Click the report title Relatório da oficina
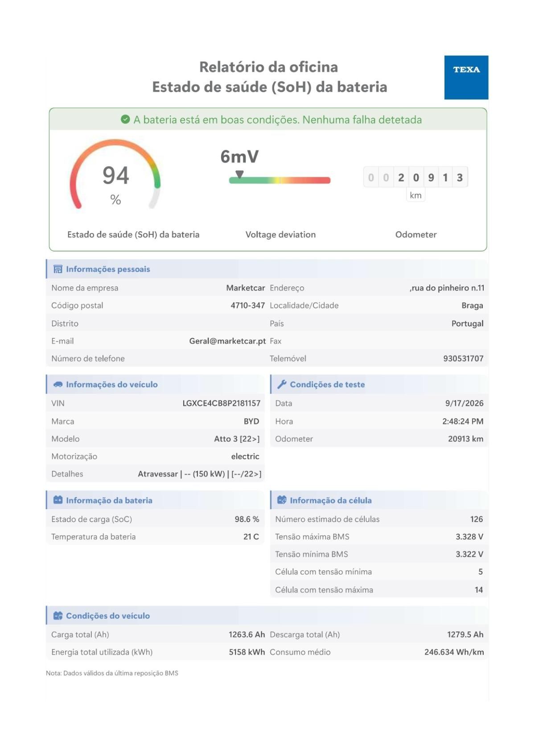The height and width of the screenshot is (756, 535). coord(268,67)
